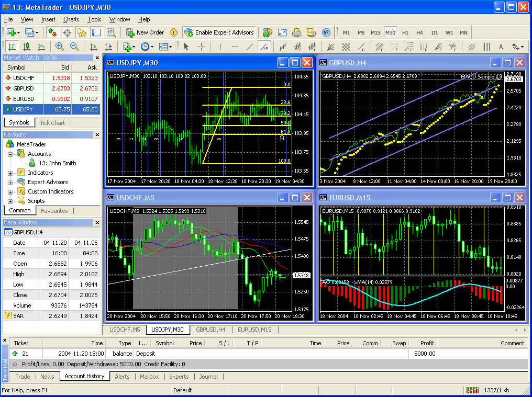
Task: Toggle the Market Watch window toolbar icon
Action: (x=52, y=32)
